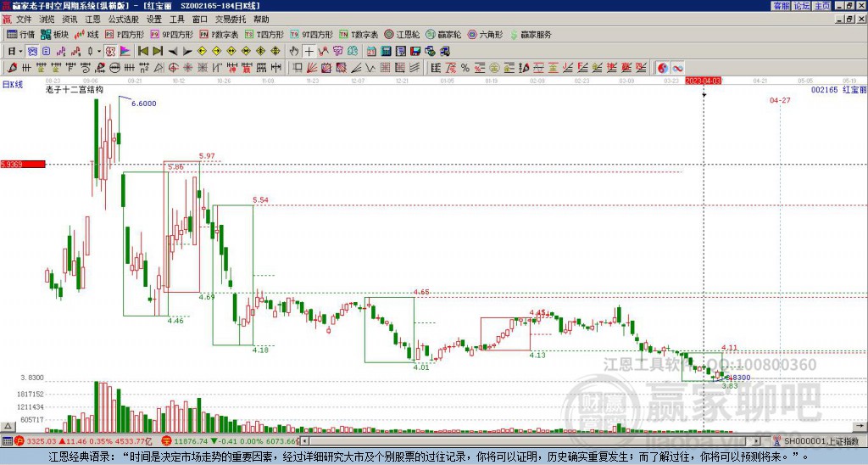
Task: Select the red starburst tool
Action: [x=187, y=68]
